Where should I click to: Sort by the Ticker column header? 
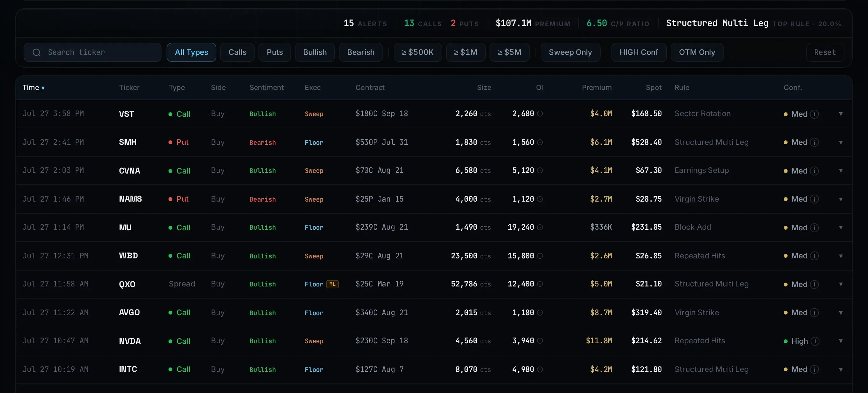click(129, 87)
